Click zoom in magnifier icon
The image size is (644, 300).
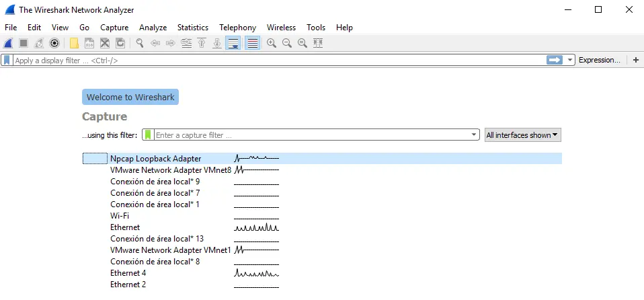pyautogui.click(x=272, y=43)
